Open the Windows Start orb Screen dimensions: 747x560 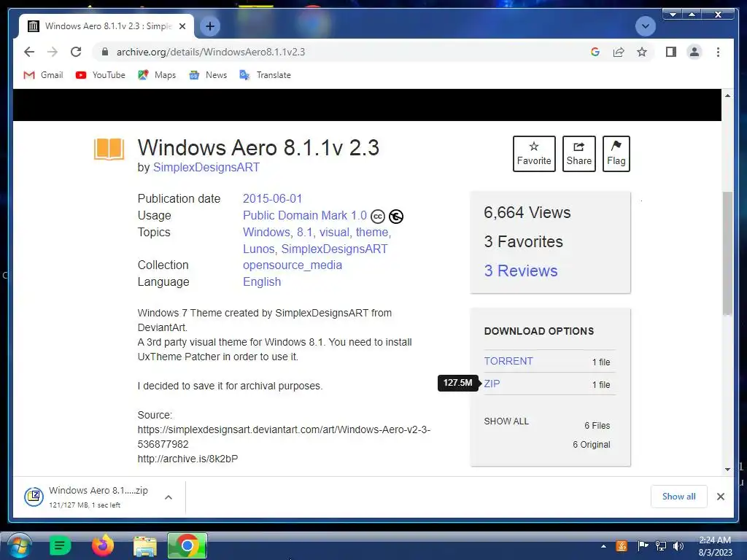[20, 545]
